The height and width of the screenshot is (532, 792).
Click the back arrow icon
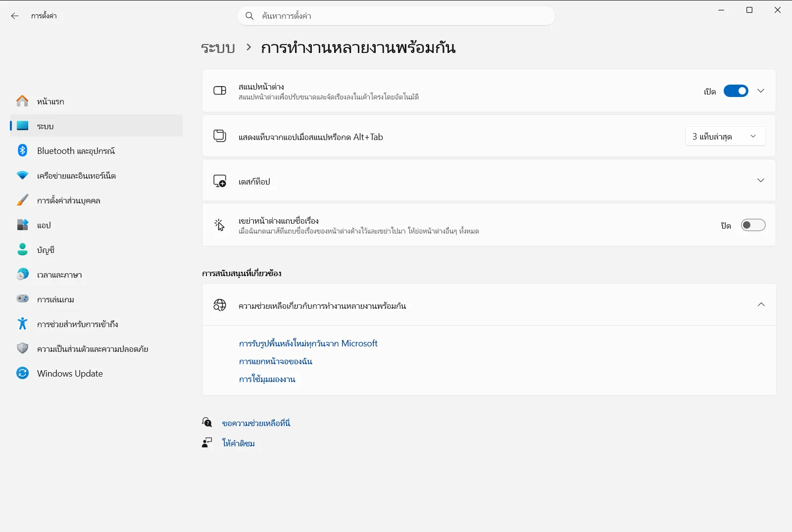(15, 16)
